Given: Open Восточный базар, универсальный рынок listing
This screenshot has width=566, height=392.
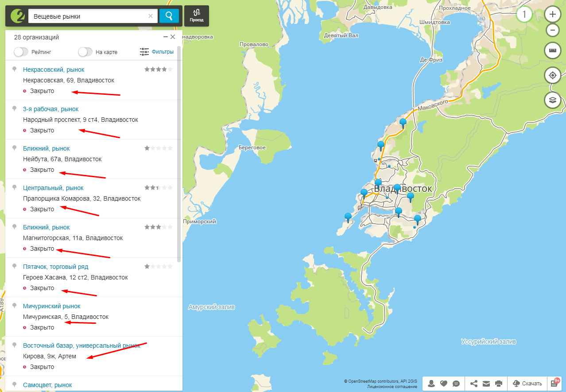Looking at the screenshot, I should click(81, 345).
